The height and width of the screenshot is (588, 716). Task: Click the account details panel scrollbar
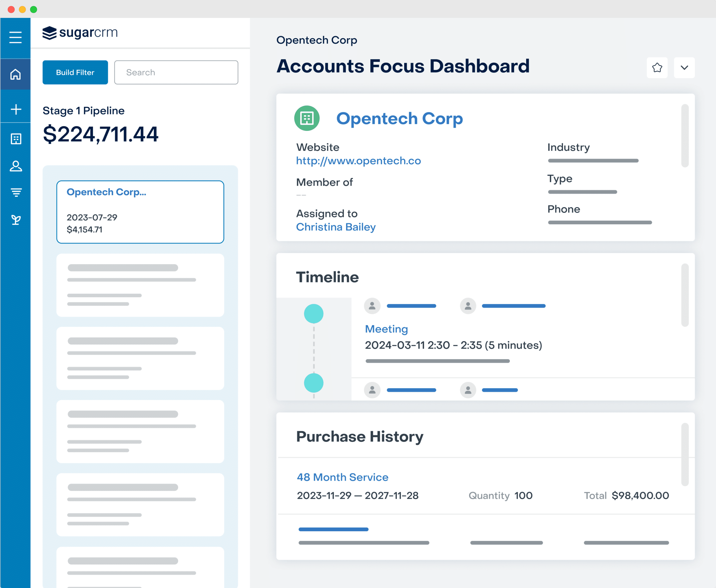pos(685,136)
